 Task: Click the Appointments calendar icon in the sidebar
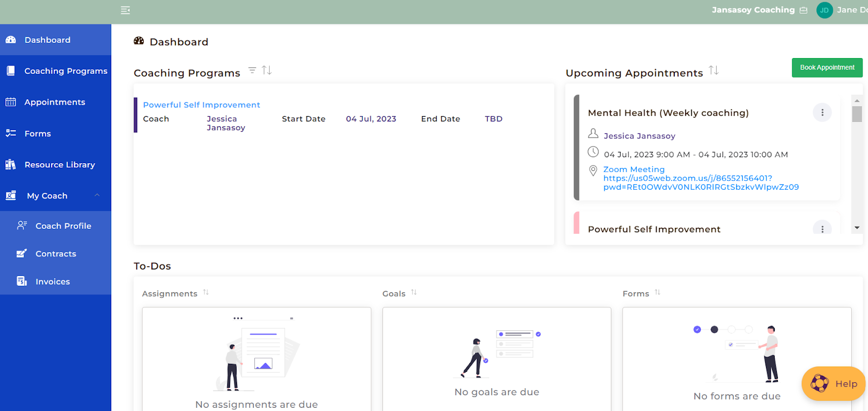click(x=11, y=102)
